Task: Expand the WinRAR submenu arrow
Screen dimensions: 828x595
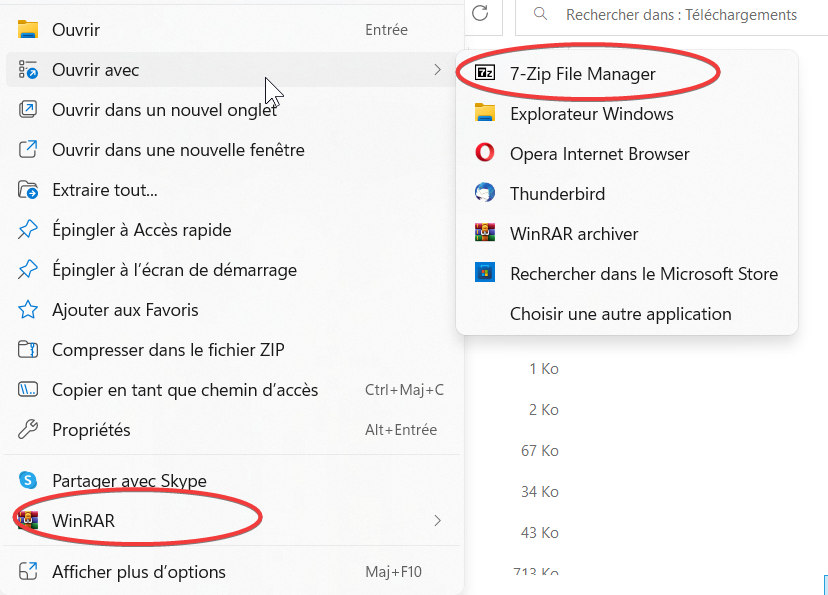Action: (x=437, y=521)
